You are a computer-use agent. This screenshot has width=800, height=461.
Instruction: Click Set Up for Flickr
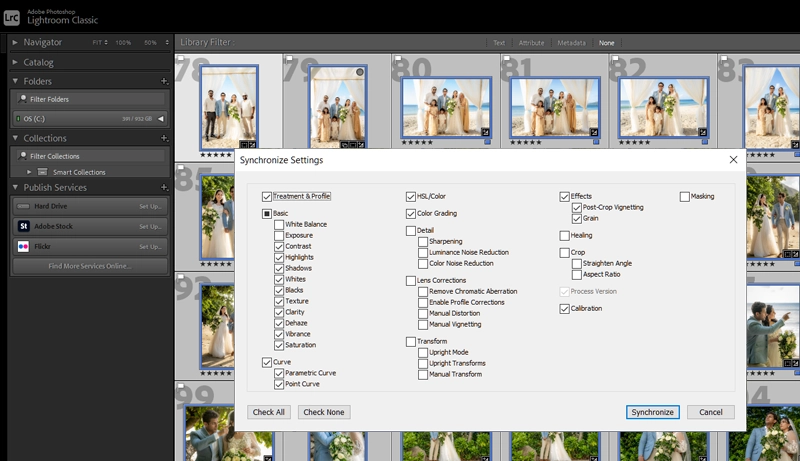coord(151,247)
